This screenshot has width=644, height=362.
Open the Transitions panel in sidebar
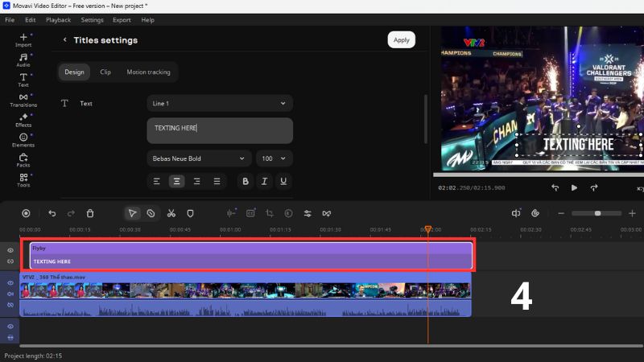click(23, 100)
